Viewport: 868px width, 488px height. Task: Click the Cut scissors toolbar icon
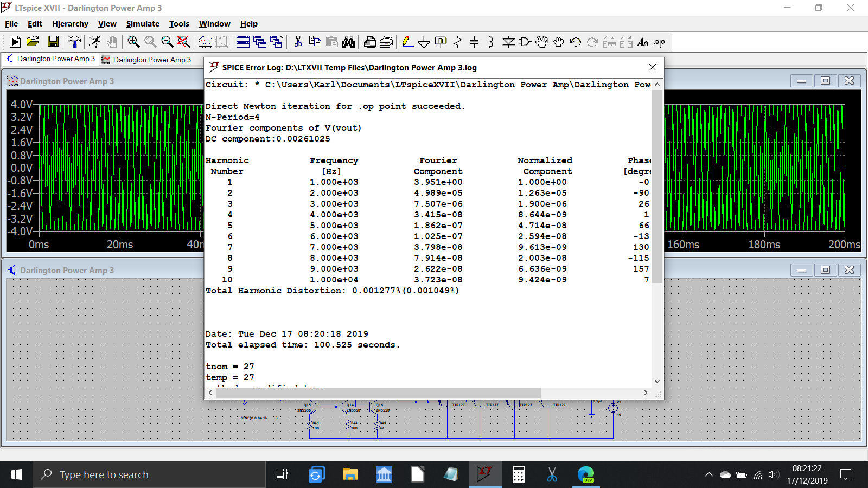click(298, 42)
